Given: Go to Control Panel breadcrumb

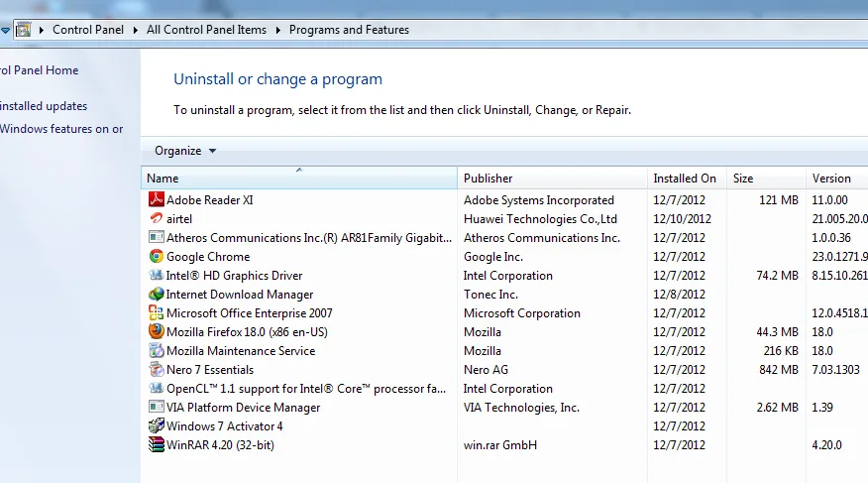Looking at the screenshot, I should (x=88, y=30).
